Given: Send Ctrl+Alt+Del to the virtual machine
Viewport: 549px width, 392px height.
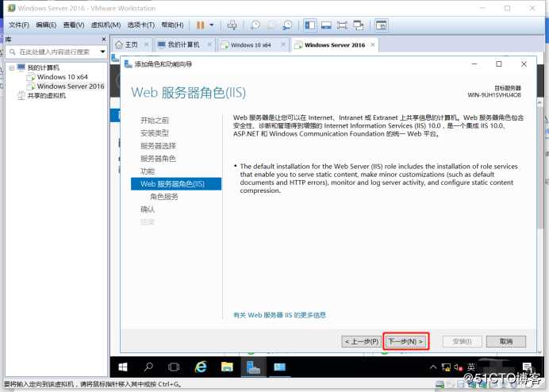Looking at the screenshot, I should (x=232, y=25).
